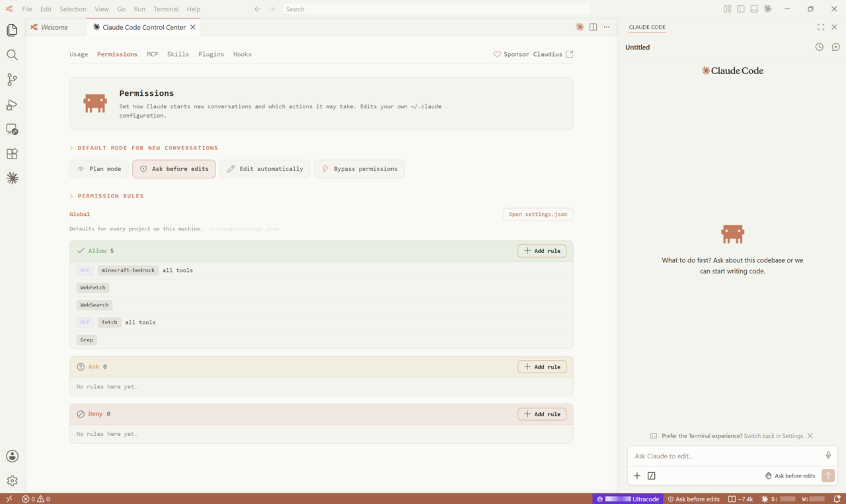
Task: Toggle the bottom panel icon in the title bar
Action: point(754,9)
